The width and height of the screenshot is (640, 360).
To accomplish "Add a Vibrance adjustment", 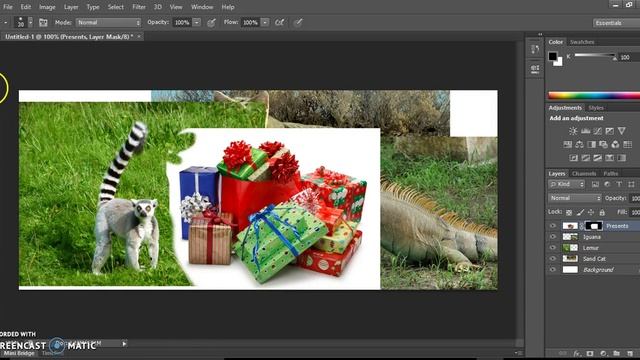I will point(621,131).
